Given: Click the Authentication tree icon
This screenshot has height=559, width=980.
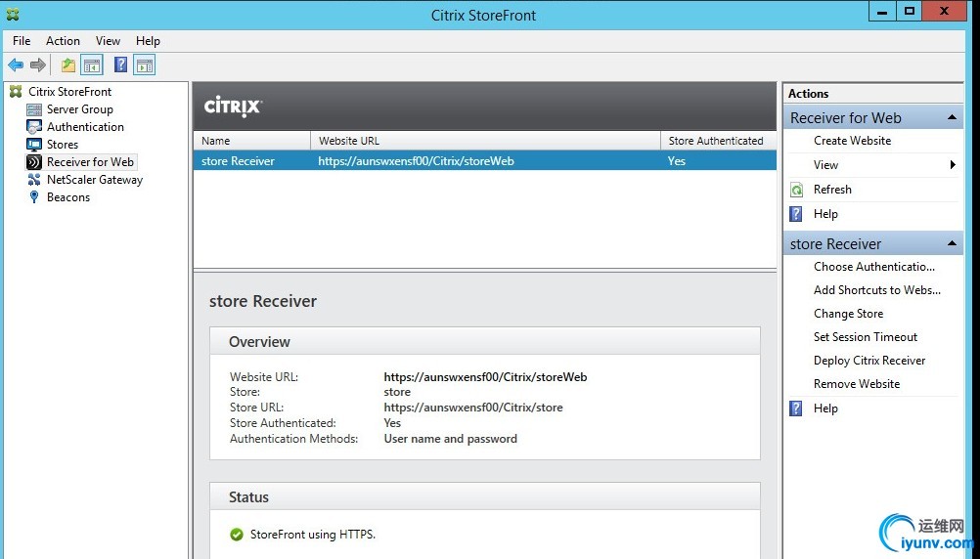Looking at the screenshot, I should 34,127.
